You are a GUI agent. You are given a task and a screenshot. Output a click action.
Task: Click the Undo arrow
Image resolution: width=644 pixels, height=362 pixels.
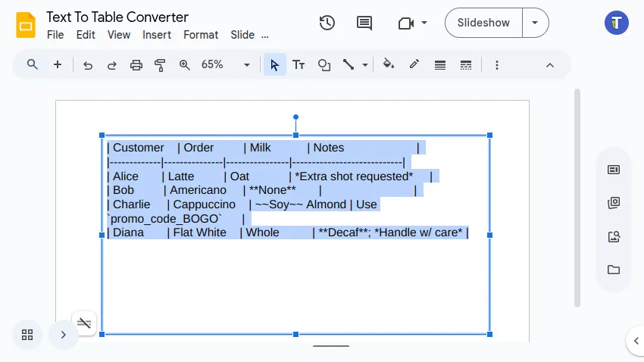88,65
